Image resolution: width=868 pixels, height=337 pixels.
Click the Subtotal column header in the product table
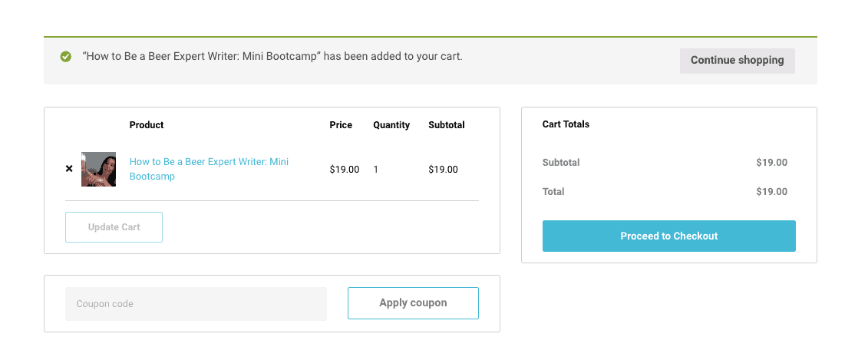pos(447,125)
